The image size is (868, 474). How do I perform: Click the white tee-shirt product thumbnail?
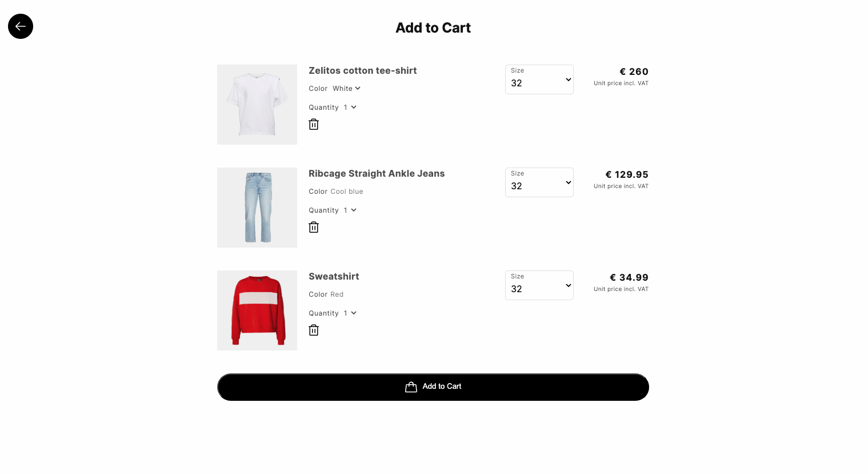pos(257,105)
